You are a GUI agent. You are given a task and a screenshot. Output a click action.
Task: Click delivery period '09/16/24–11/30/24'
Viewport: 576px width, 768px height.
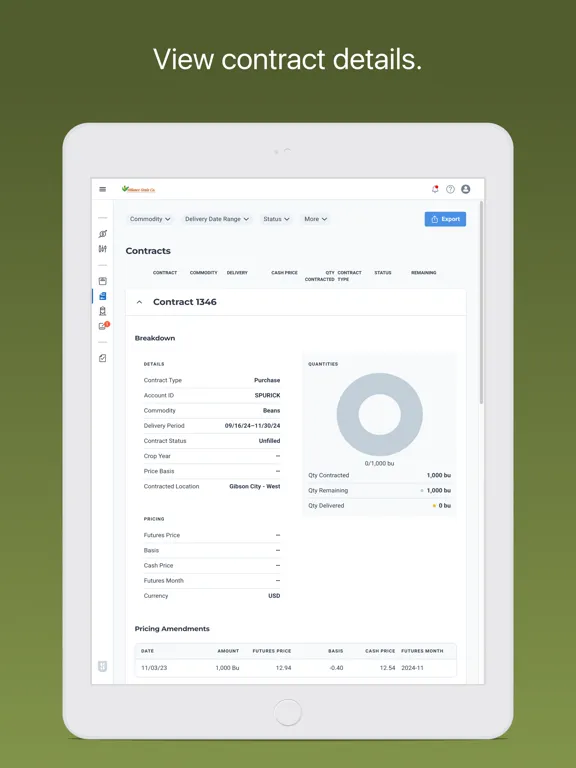coord(252,426)
